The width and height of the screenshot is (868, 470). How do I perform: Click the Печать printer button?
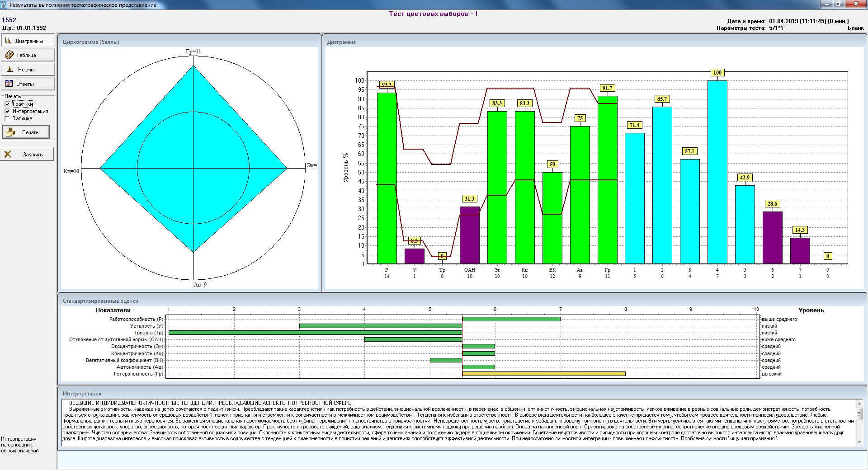tap(26, 132)
